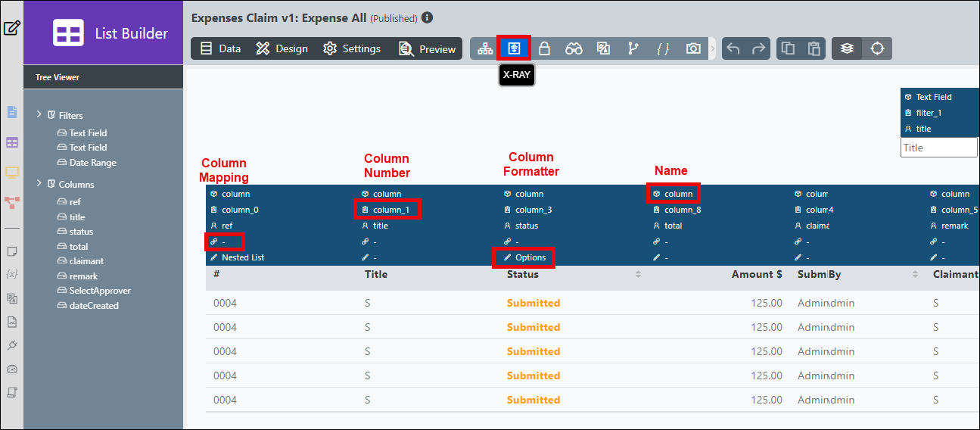Click the filter_1 x-ray label
The width and height of the screenshot is (980, 430).
tap(929, 113)
